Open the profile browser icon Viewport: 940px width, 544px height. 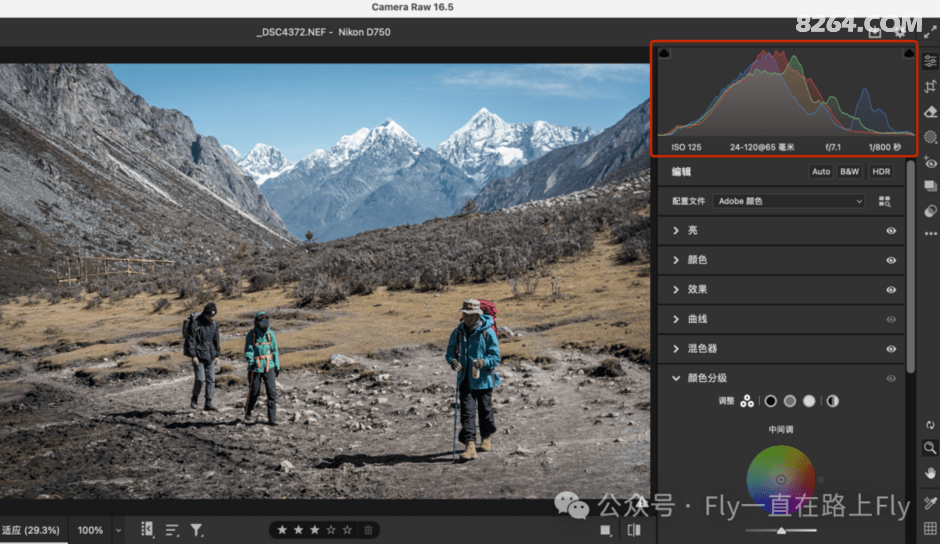(x=884, y=201)
